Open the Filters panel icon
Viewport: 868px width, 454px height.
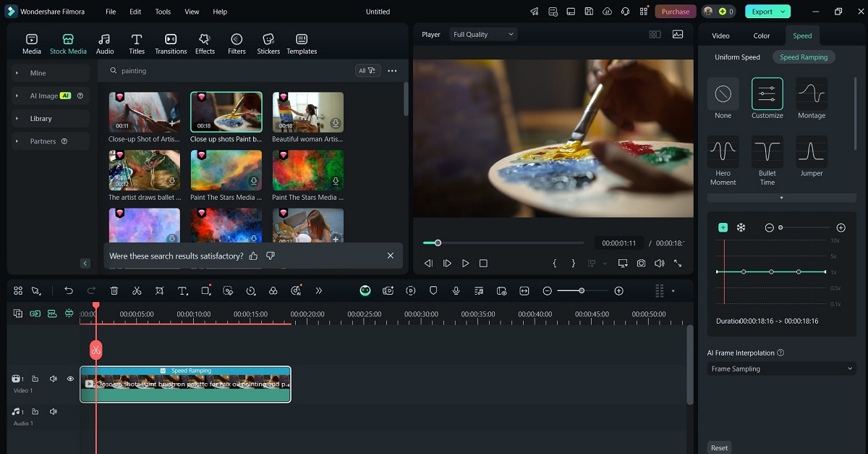coord(237,39)
